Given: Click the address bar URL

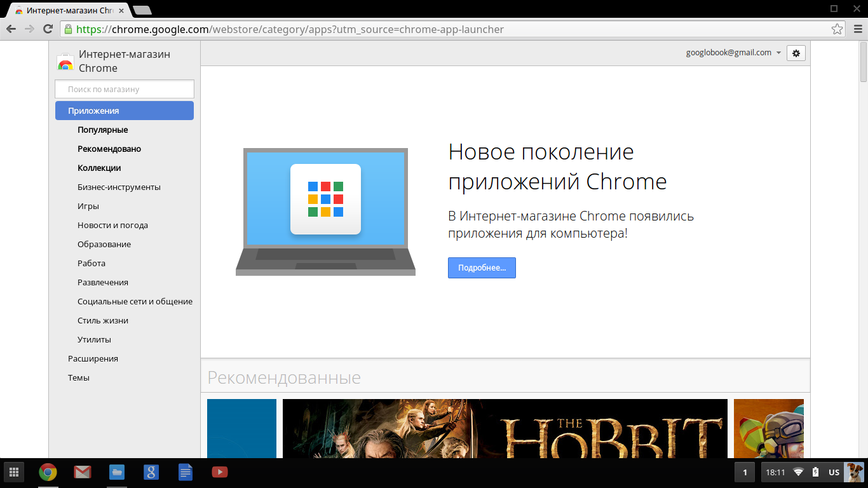Looking at the screenshot, I should pyautogui.click(x=290, y=29).
